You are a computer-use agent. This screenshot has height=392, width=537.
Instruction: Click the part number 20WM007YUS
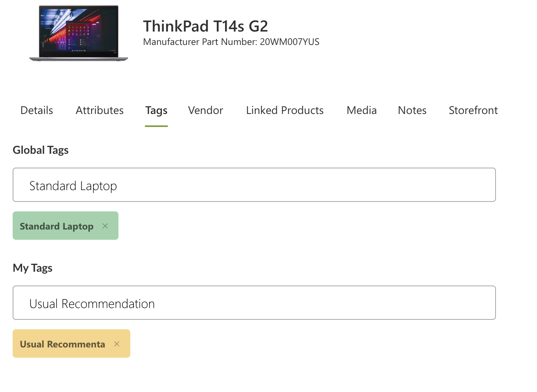tap(289, 42)
